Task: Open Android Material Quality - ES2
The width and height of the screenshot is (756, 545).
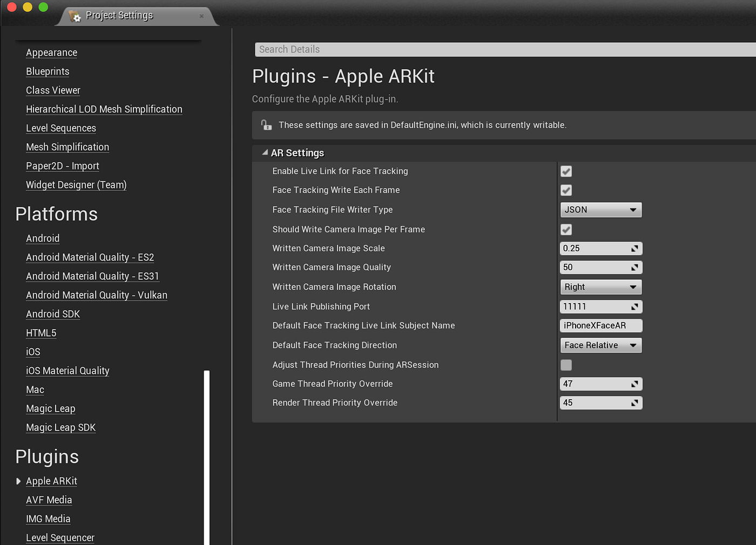Action: [90, 257]
